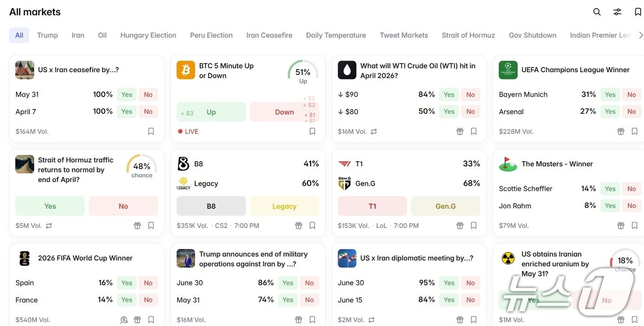This screenshot has height=326, width=644.
Task: Select the Hungary Election tab
Action: click(148, 35)
